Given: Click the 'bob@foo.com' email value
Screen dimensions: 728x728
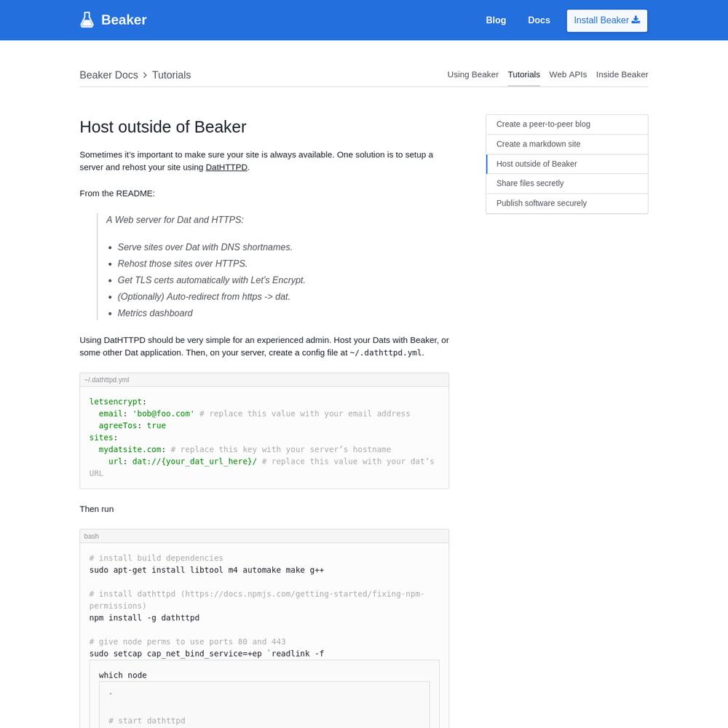Looking at the screenshot, I should [x=163, y=414].
